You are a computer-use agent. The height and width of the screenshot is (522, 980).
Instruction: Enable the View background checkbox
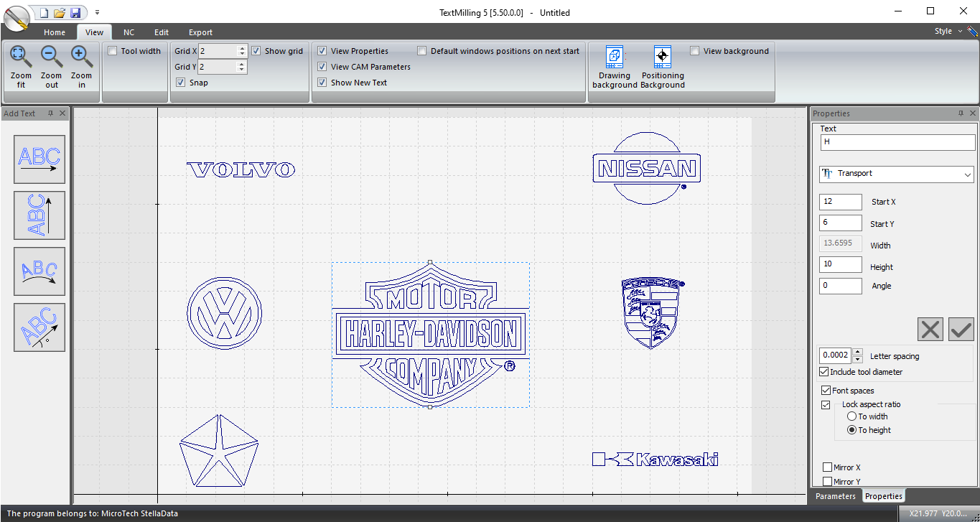coord(695,51)
